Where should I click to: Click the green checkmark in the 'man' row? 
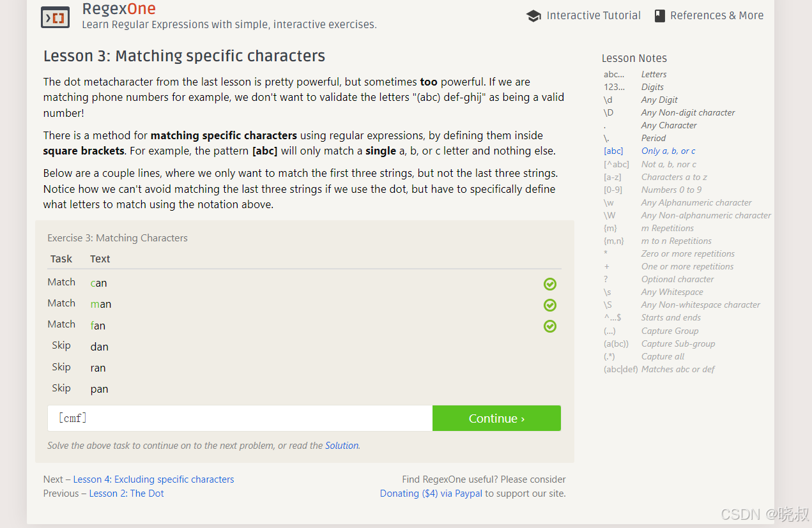click(x=549, y=305)
